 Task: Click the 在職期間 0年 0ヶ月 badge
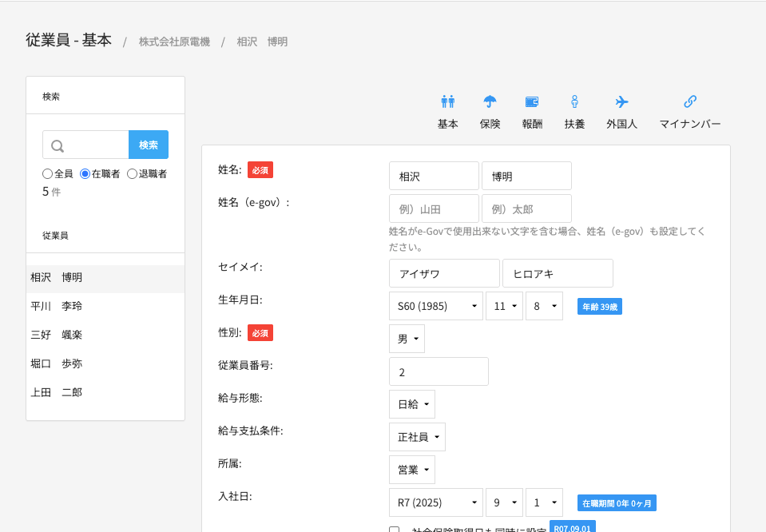click(x=617, y=503)
